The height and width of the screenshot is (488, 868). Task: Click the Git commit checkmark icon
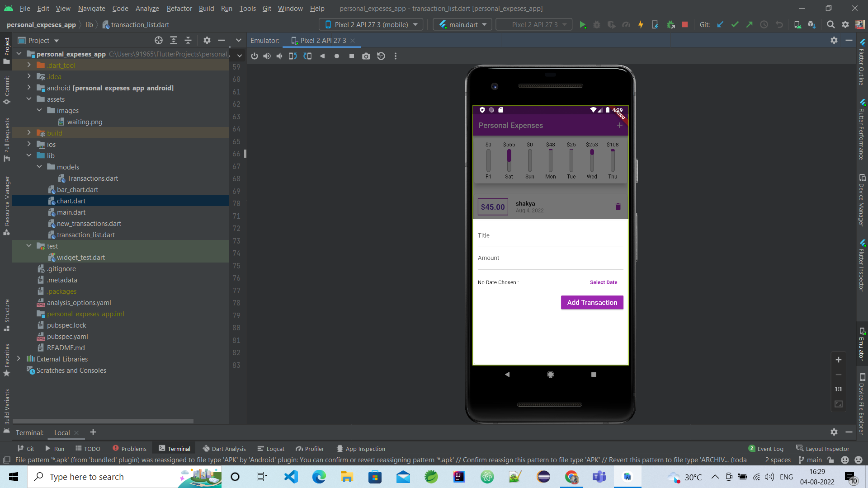click(x=735, y=25)
